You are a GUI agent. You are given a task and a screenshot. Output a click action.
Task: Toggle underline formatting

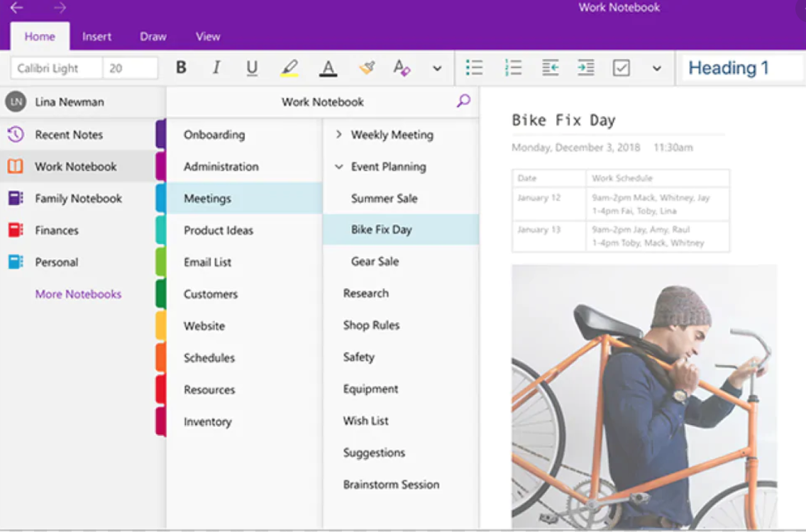coord(252,68)
